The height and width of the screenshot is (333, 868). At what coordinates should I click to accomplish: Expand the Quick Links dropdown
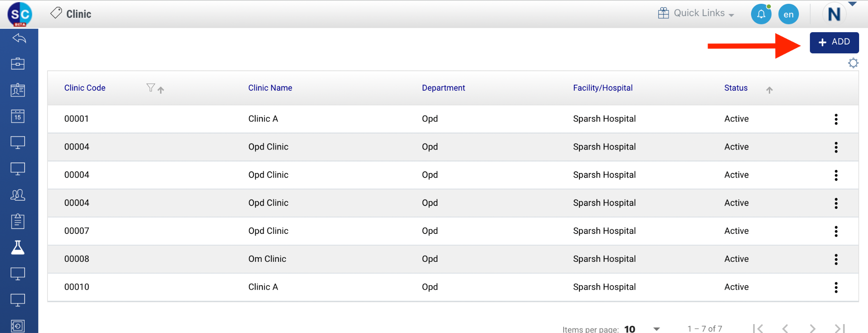point(696,14)
